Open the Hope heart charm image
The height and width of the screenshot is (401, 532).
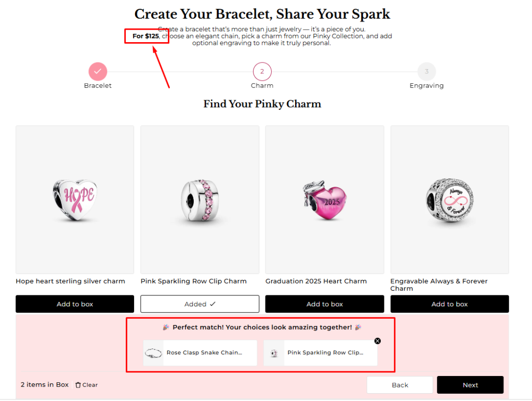75,199
